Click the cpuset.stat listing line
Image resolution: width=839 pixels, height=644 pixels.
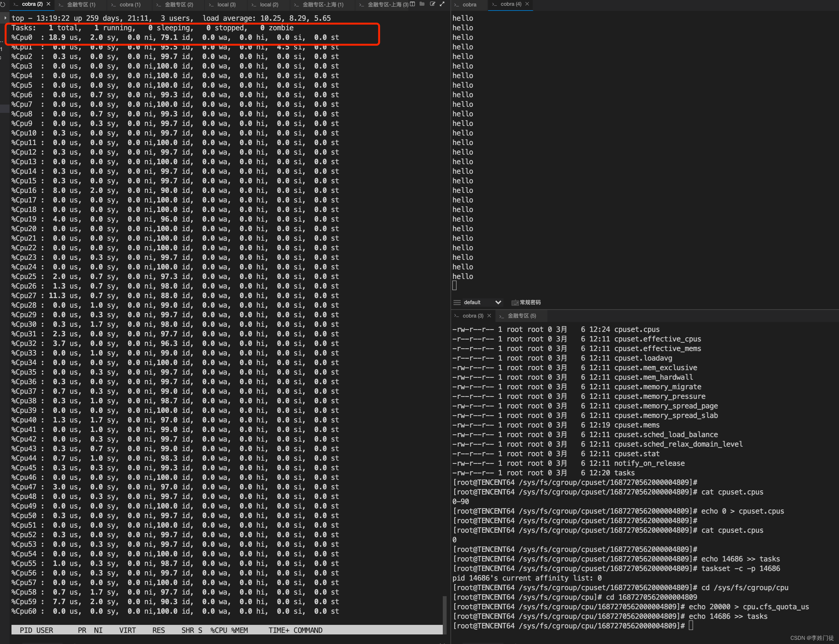[556, 454]
